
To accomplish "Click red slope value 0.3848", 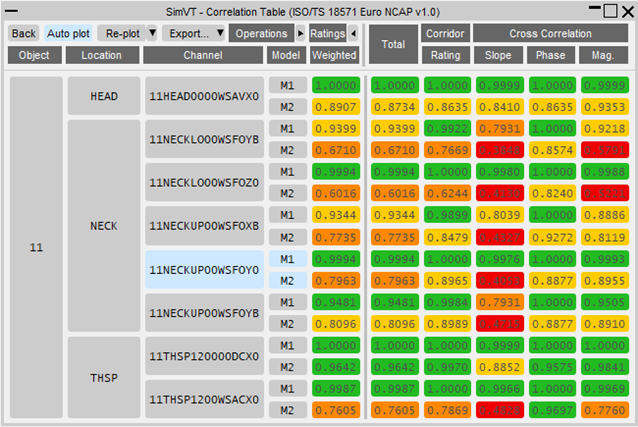I will pyautogui.click(x=500, y=150).
